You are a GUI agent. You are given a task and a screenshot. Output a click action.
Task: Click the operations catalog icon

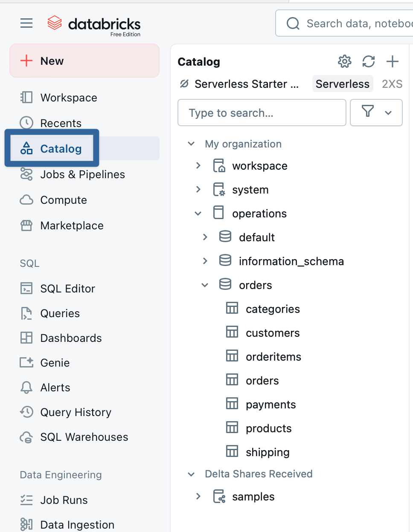point(218,212)
